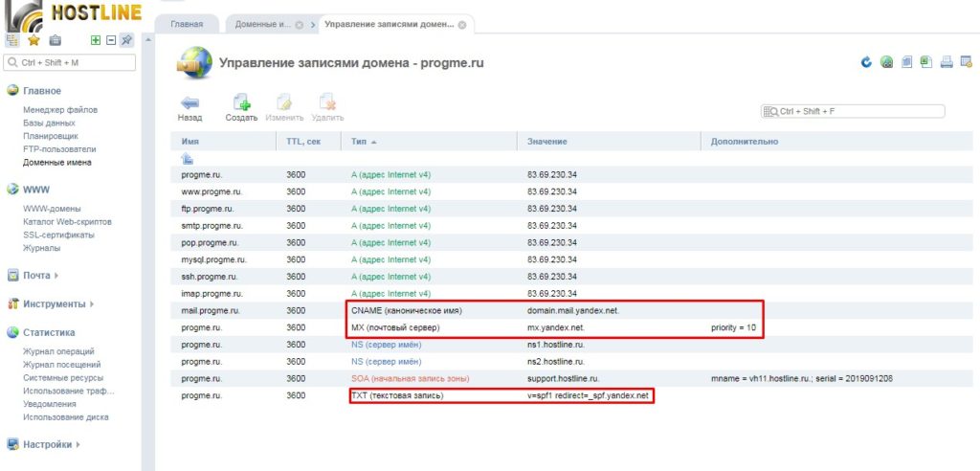Select the ns1.hostline.ru. NS record
The height and width of the screenshot is (471, 980).
click(572, 345)
